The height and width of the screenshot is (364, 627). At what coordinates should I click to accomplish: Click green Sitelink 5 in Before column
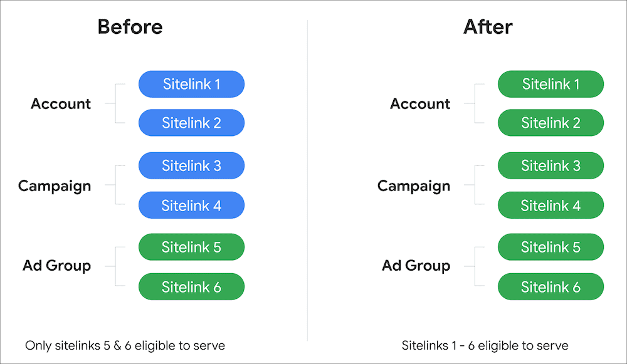pos(191,247)
